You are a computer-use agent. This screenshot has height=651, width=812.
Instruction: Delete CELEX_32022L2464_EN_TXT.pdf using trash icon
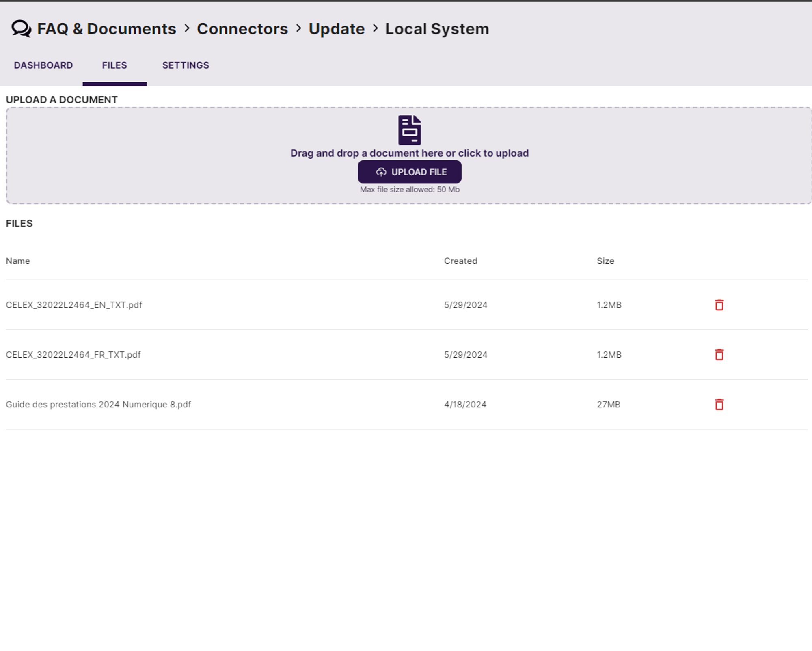pyautogui.click(x=719, y=305)
